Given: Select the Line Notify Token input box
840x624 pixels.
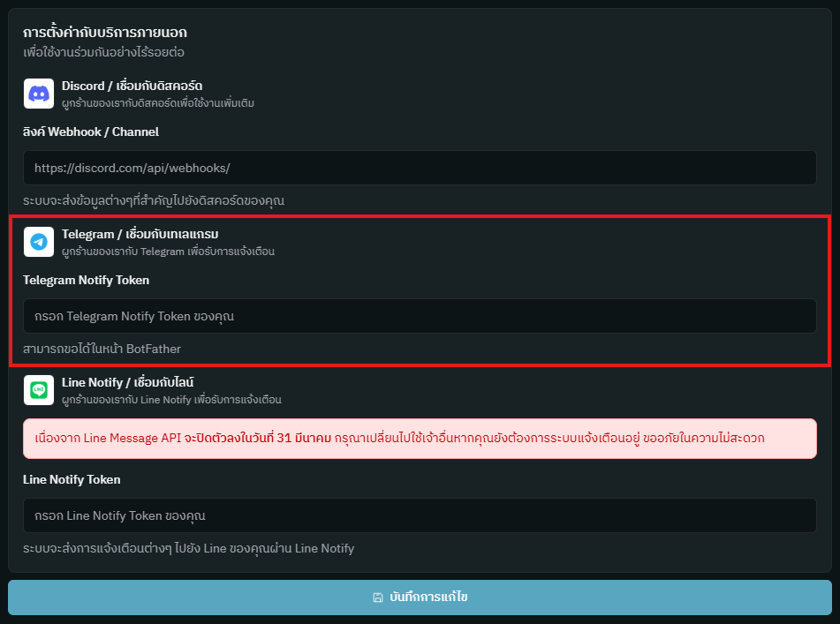Looking at the screenshot, I should pyautogui.click(x=420, y=515).
